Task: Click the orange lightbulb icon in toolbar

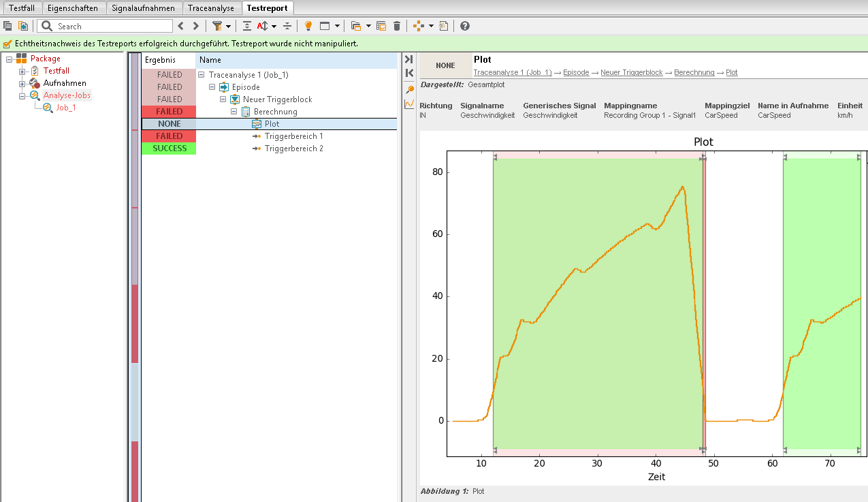Action: point(308,26)
